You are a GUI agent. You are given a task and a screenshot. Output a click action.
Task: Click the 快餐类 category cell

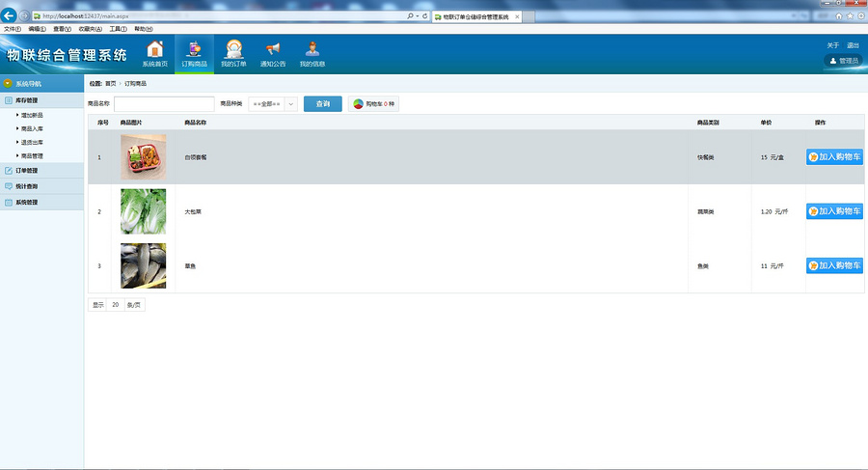706,157
